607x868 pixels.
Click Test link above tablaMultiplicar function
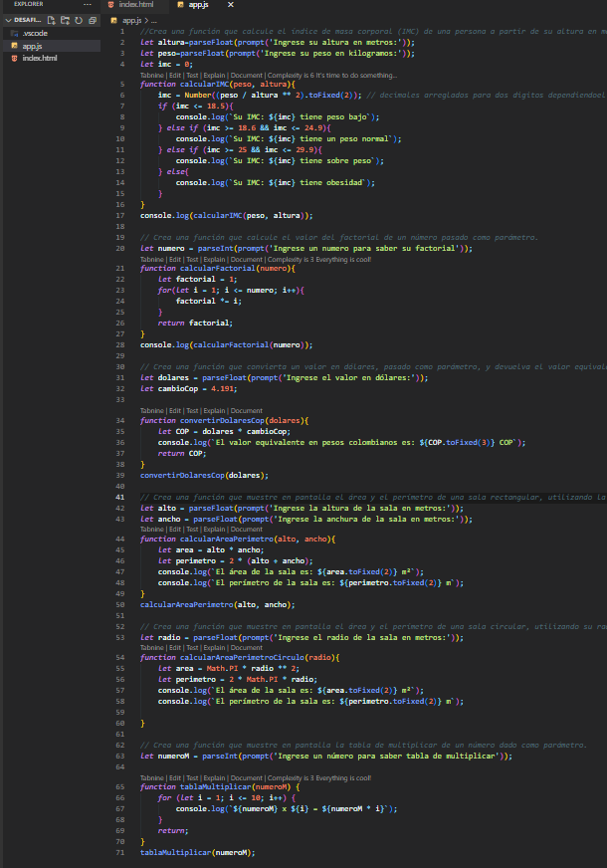192,777
